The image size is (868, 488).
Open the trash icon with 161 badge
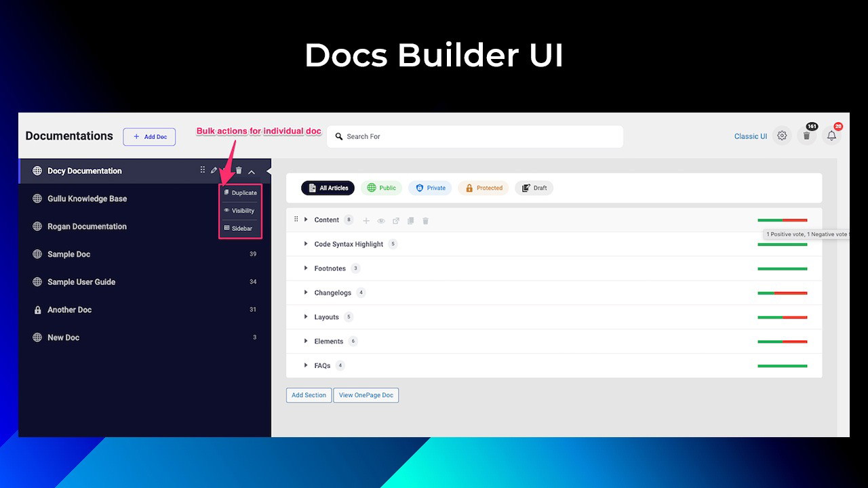(806, 136)
